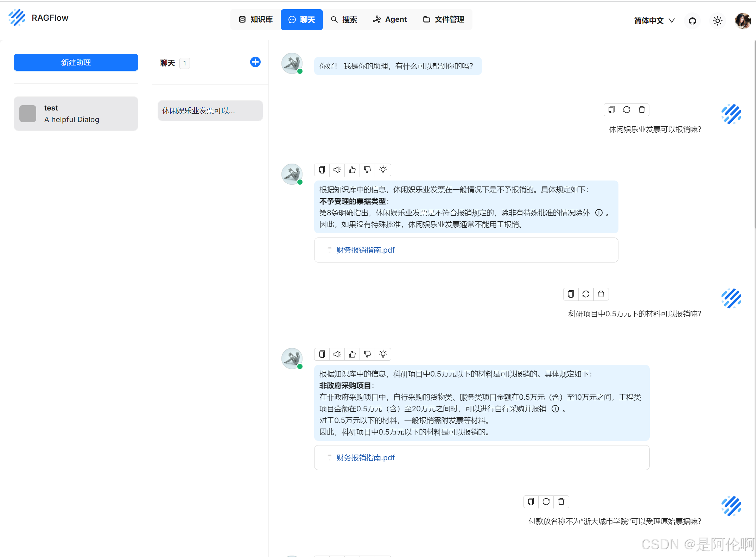Switch to the 知识库 tab
Image resolution: width=756 pixels, height=557 pixels.
pyautogui.click(x=256, y=20)
